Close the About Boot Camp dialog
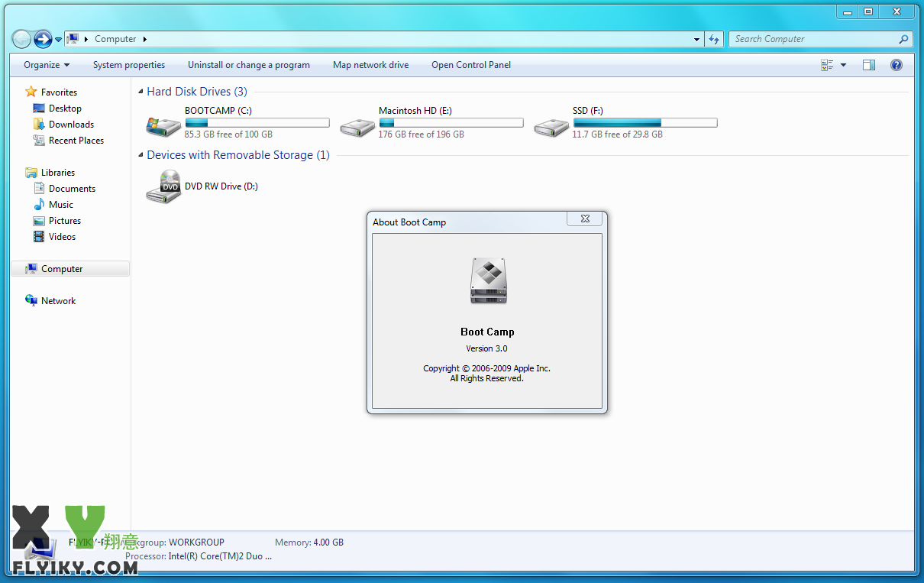Viewport: 924px width, 583px height. (585, 219)
